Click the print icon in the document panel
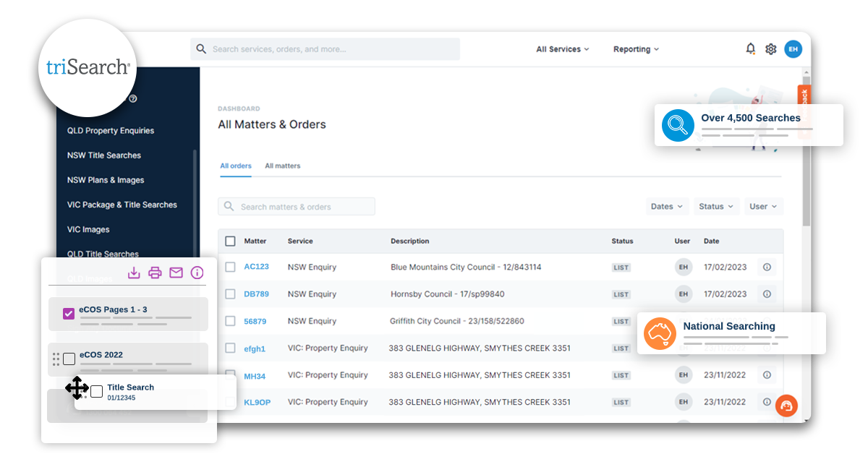Viewport: 868px width, 454px height. coord(155,273)
